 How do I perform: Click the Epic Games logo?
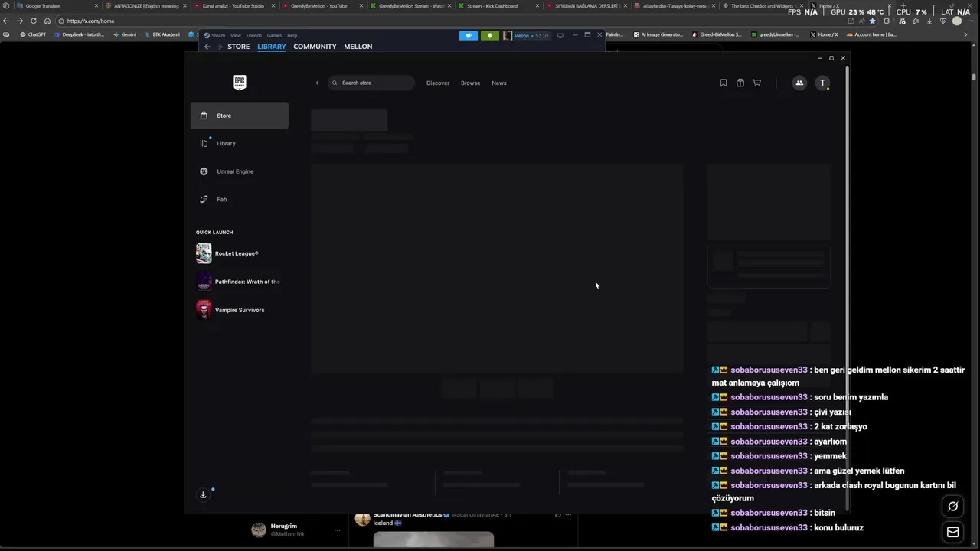coord(240,83)
